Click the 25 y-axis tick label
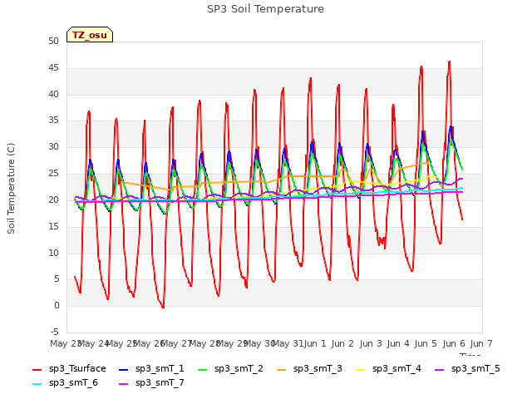The image size is (532, 399). pyautogui.click(x=53, y=174)
